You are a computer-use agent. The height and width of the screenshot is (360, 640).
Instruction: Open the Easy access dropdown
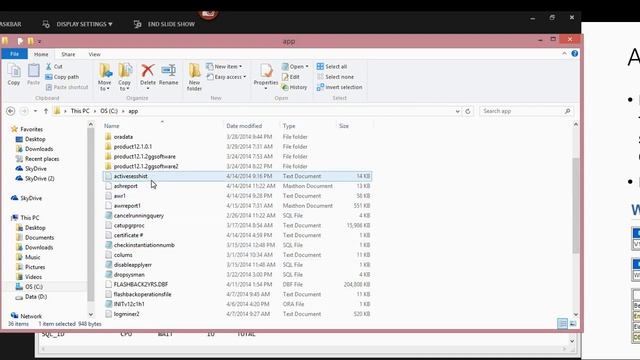pos(227,77)
